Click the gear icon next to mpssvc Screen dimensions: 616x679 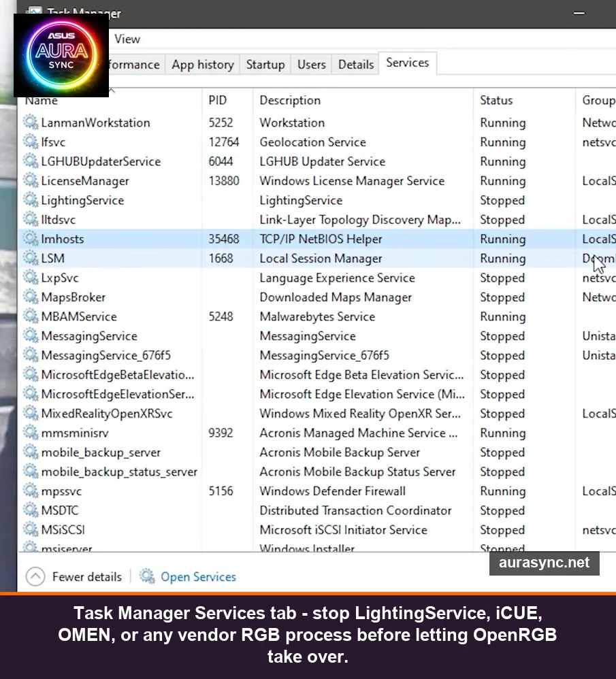29,491
